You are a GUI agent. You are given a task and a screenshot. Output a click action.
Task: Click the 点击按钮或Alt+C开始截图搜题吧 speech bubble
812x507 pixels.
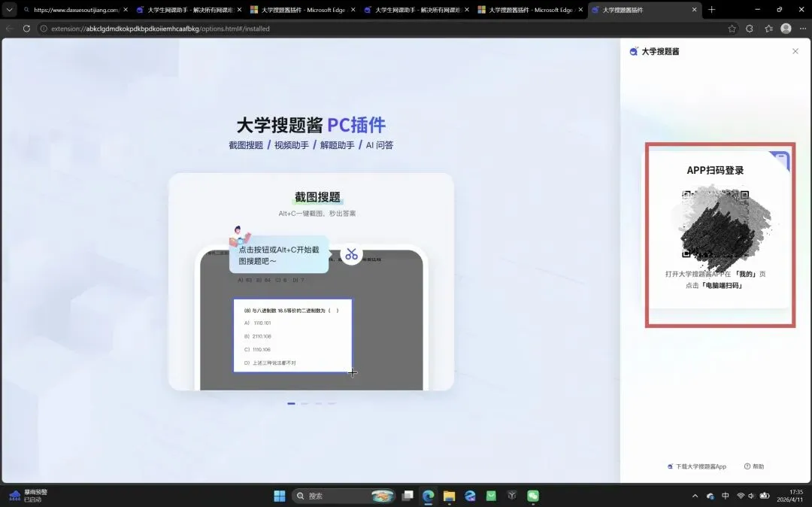pos(279,255)
